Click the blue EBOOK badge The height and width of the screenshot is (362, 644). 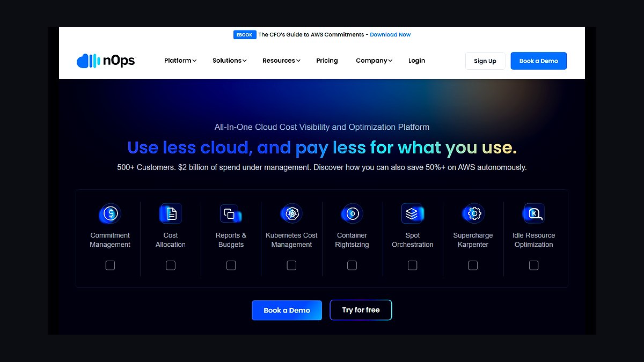(244, 35)
